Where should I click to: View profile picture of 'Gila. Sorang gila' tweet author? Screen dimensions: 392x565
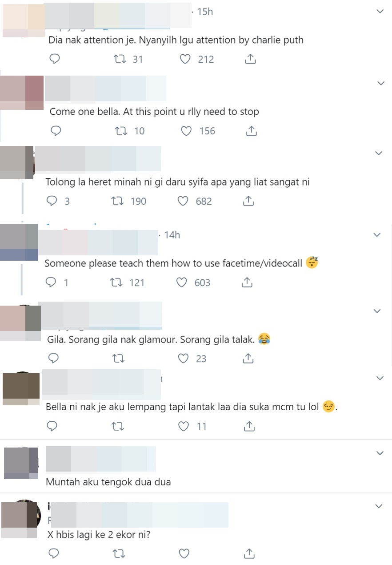coord(20,323)
